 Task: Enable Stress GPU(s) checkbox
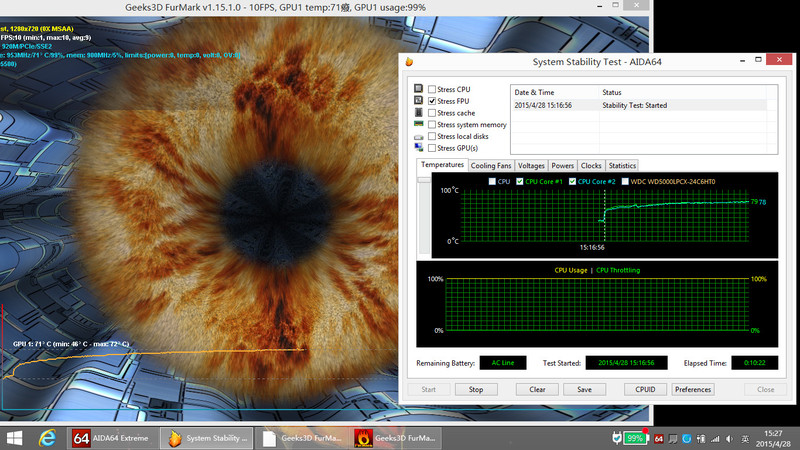(432, 148)
